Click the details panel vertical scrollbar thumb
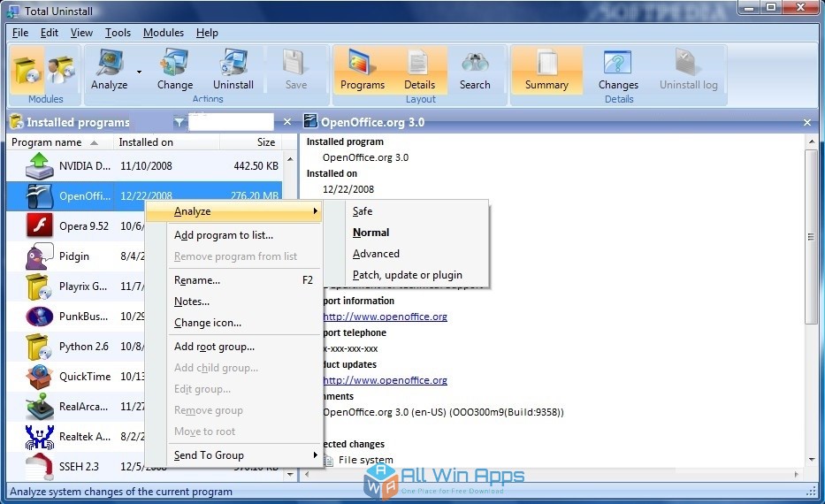This screenshot has width=825, height=504. pos(812,237)
